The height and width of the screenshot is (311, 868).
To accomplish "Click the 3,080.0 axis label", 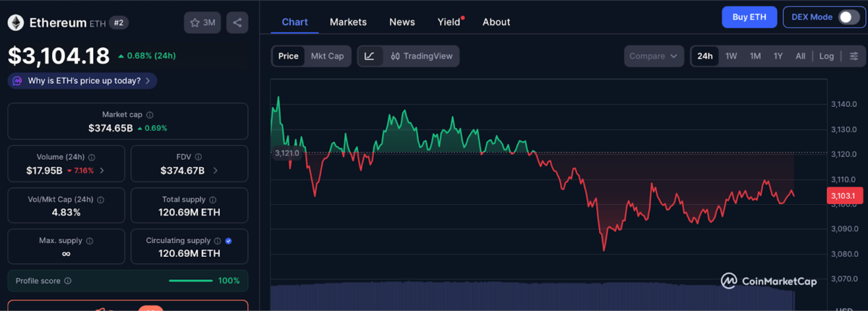I will 843,254.
